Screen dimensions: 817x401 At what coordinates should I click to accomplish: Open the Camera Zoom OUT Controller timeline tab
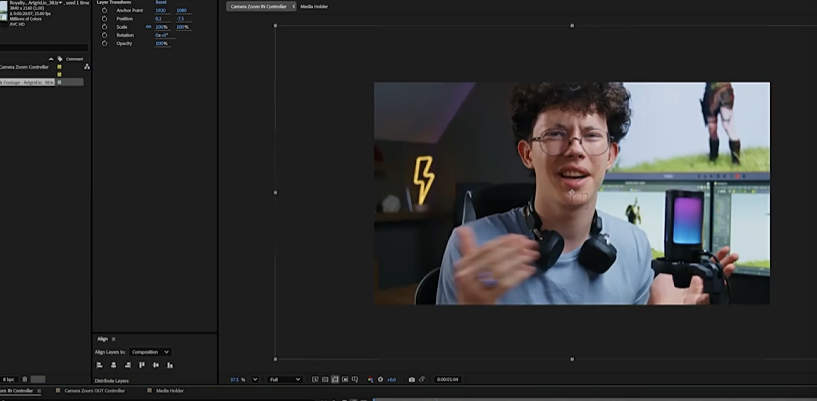pos(94,391)
